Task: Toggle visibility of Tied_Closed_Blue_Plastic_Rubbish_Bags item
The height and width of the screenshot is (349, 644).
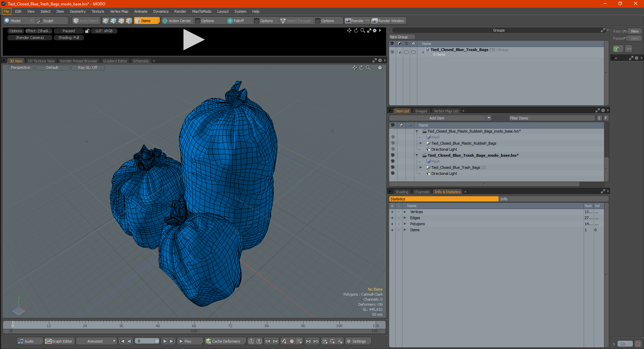Action: (x=392, y=143)
